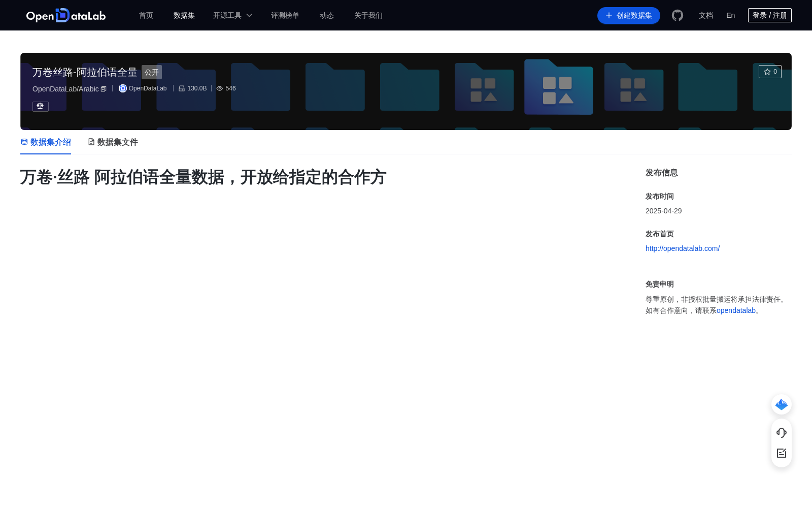Click the 130.0B storage size icon
This screenshot has width=812, height=508.
tap(182, 88)
